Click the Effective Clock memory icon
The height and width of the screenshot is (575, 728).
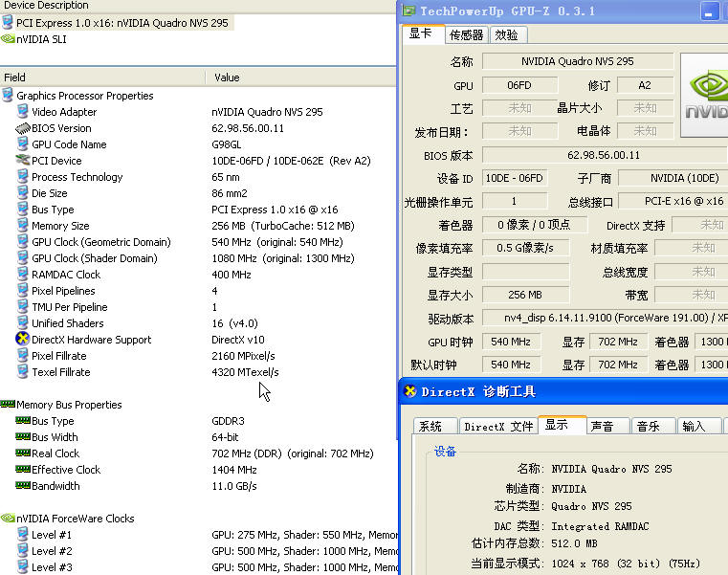(x=23, y=469)
